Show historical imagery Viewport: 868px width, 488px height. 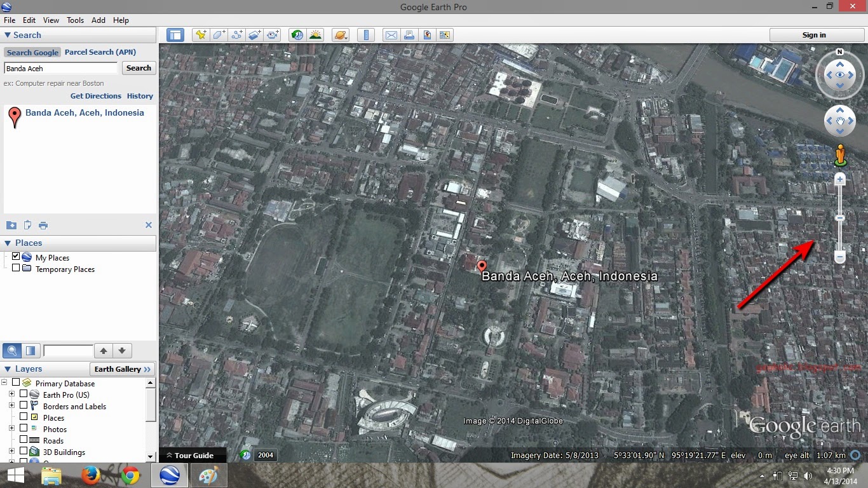point(297,35)
